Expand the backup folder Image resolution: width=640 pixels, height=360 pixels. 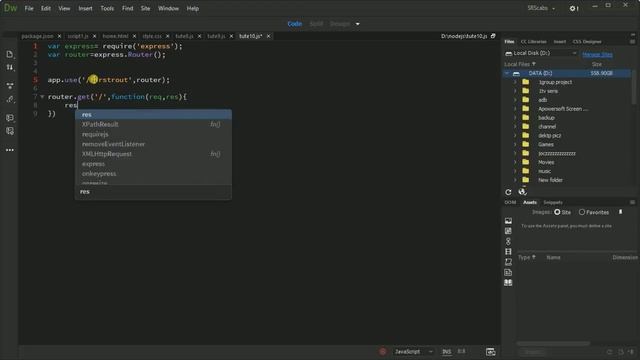(515, 118)
